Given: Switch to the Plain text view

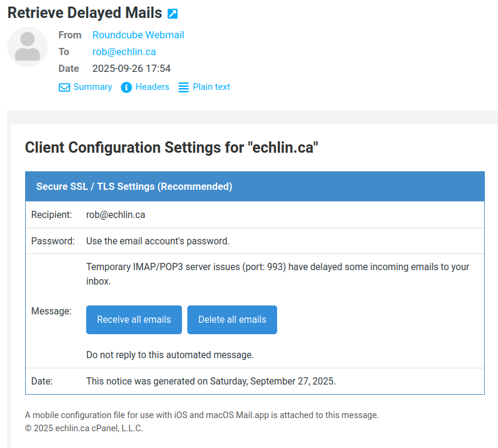Looking at the screenshot, I should (x=211, y=87).
